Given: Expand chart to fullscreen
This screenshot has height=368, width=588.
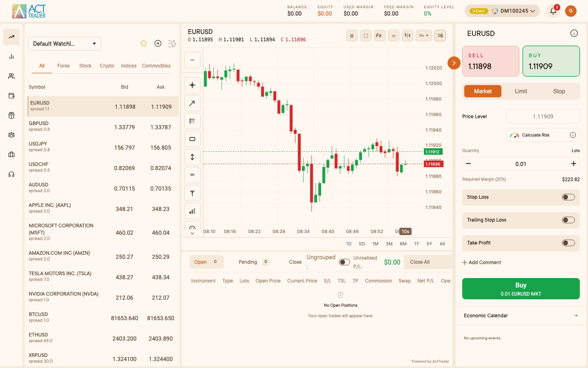Looking at the screenshot, I should (x=366, y=36).
